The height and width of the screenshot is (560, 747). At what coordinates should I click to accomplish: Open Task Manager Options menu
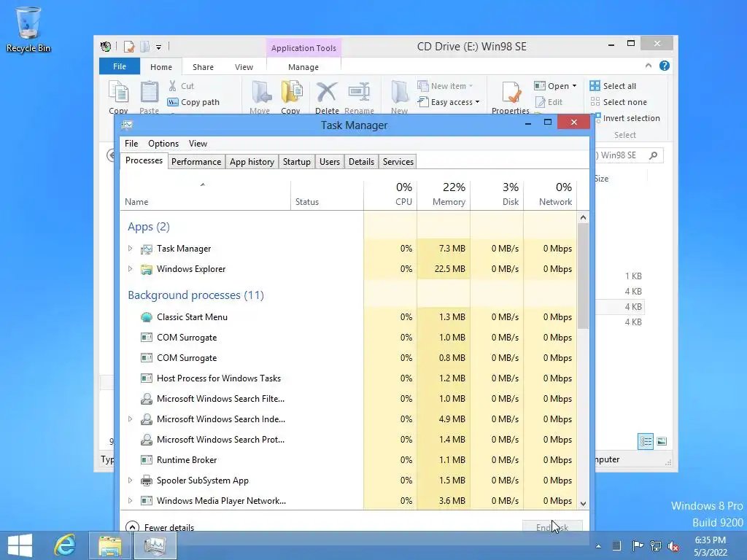tap(163, 144)
